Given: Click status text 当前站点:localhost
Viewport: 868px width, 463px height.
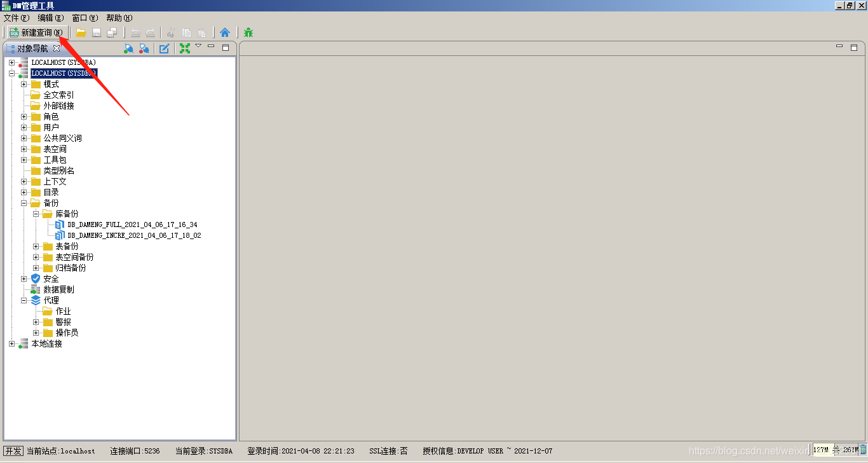Looking at the screenshot, I should 61,451.
